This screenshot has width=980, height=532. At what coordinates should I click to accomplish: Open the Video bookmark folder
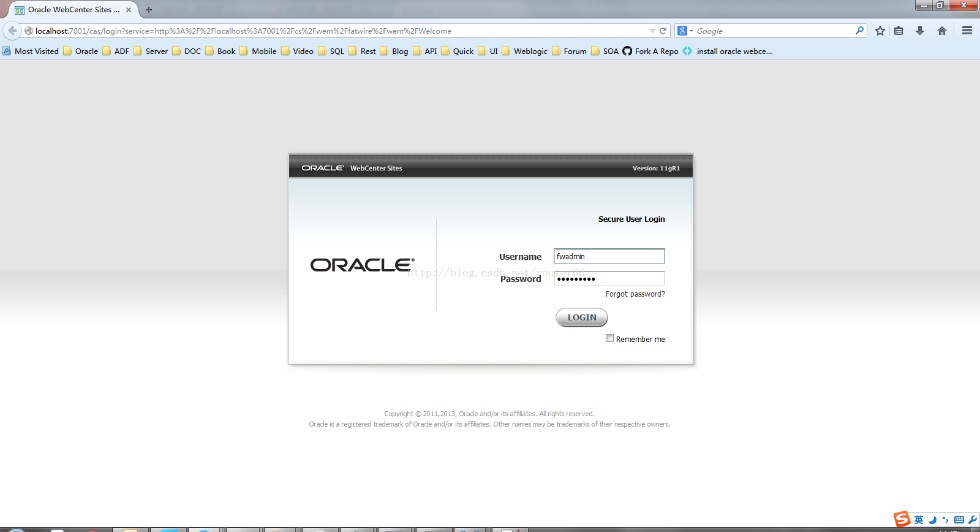297,51
